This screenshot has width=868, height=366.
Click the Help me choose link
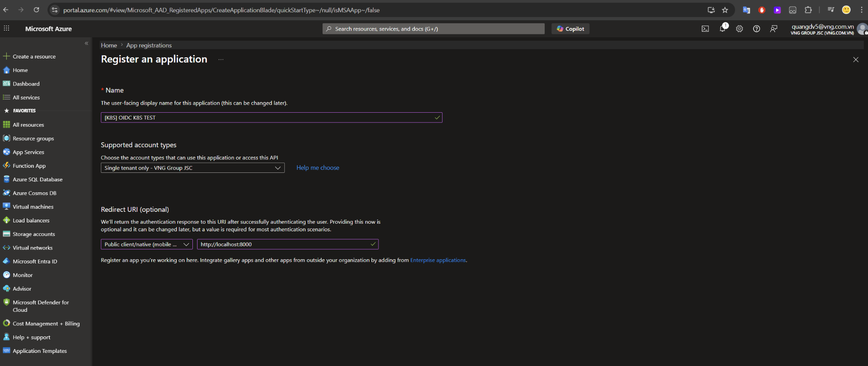318,168
